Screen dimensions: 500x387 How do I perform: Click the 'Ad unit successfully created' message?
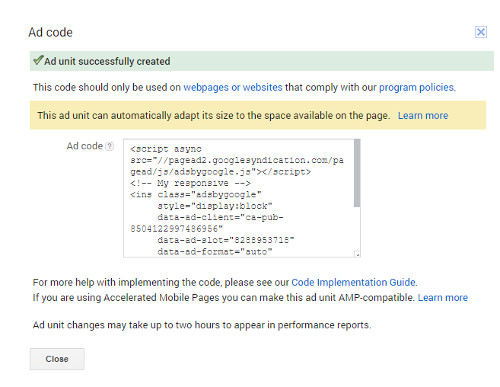coord(107,61)
